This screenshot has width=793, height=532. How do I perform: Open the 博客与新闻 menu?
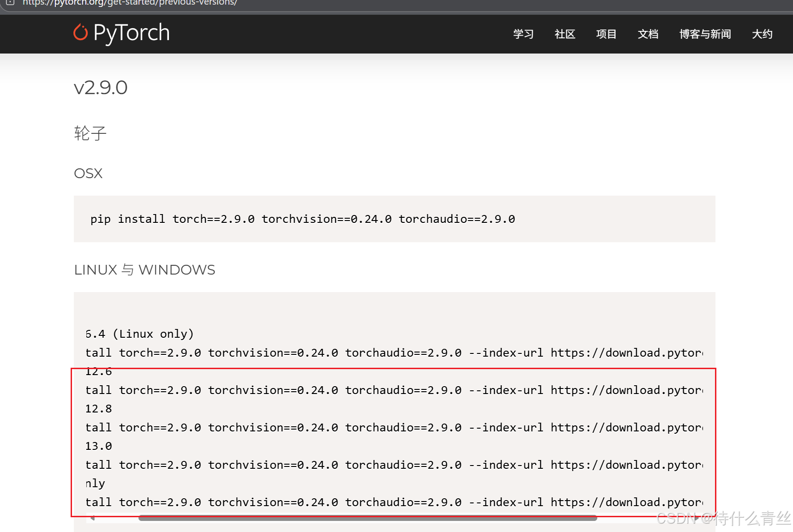[705, 34]
